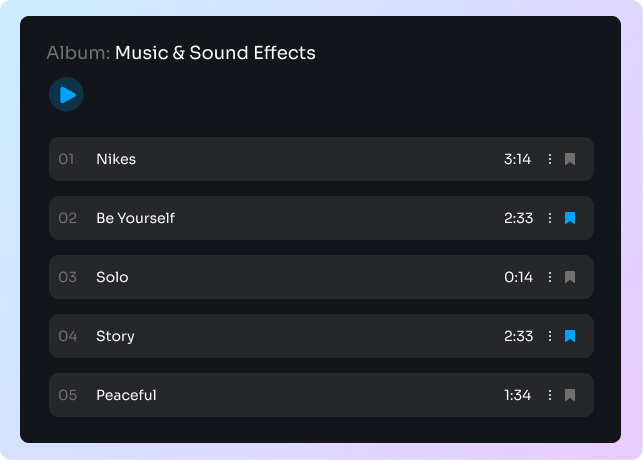Expand the Peaceful track options menu
Viewport: 643px width, 460px height.
click(549, 395)
